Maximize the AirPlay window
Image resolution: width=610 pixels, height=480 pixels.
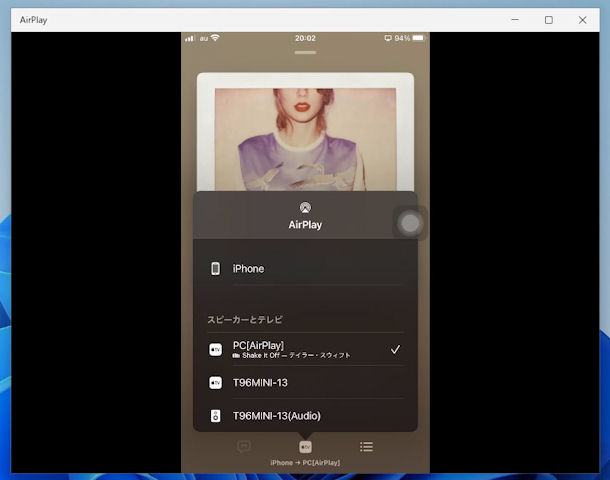[x=549, y=20]
